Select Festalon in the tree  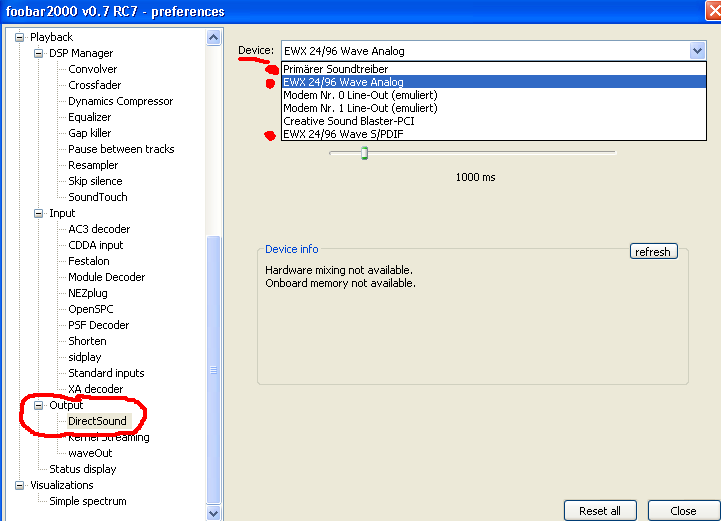point(89,261)
